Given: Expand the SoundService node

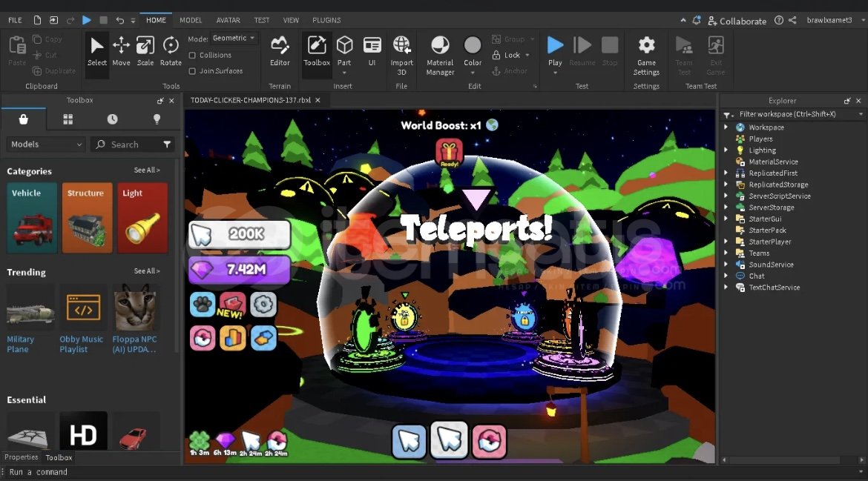Looking at the screenshot, I should [x=726, y=265].
